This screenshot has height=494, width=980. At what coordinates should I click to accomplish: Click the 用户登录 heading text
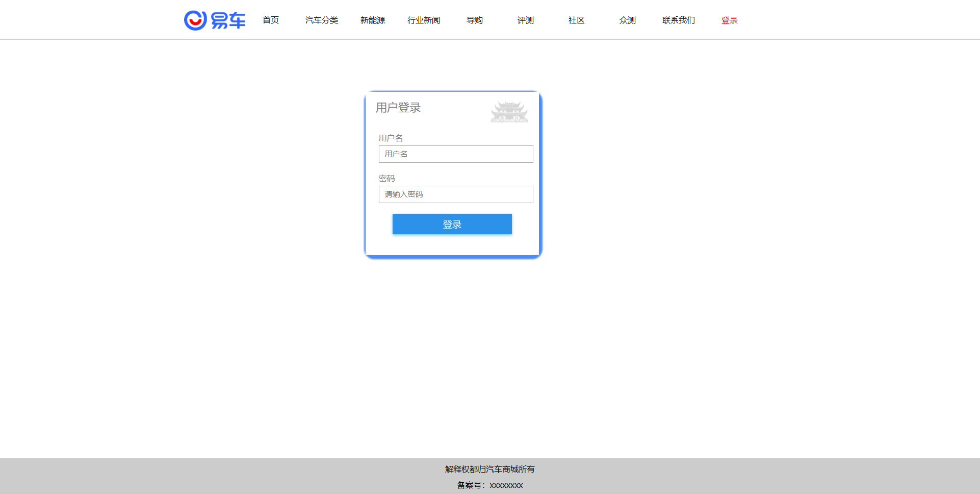click(398, 108)
